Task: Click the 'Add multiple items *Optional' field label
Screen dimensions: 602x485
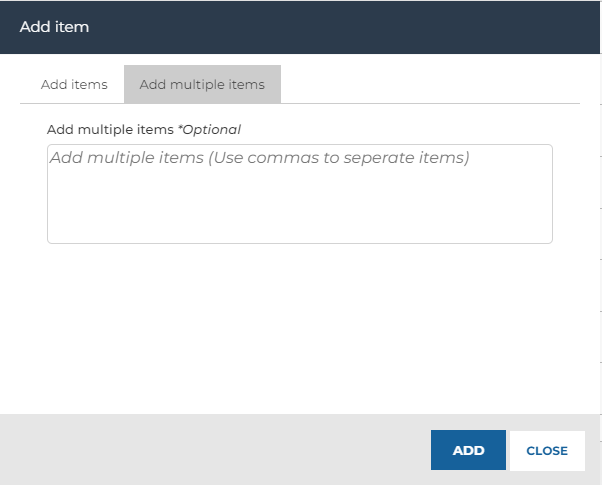Action: [x=144, y=130]
